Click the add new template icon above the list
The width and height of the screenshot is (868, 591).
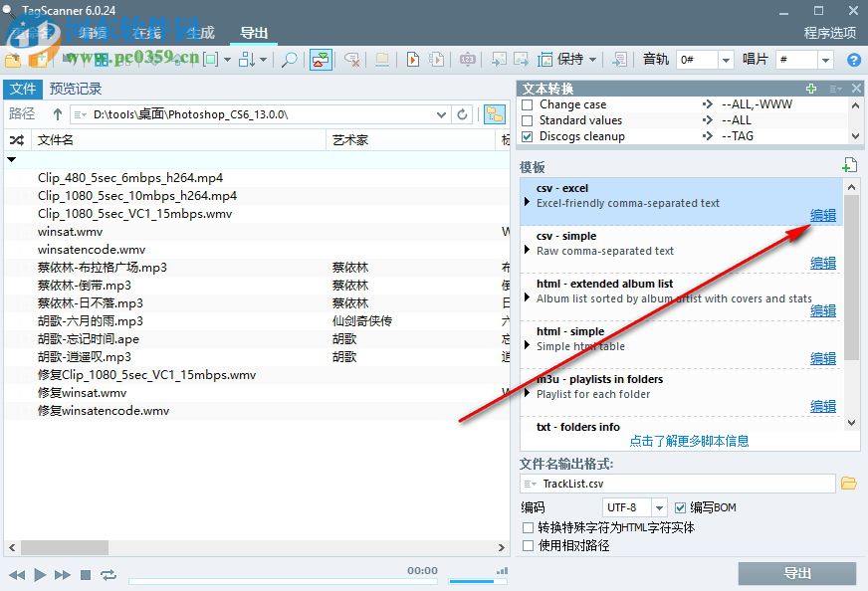coord(850,163)
